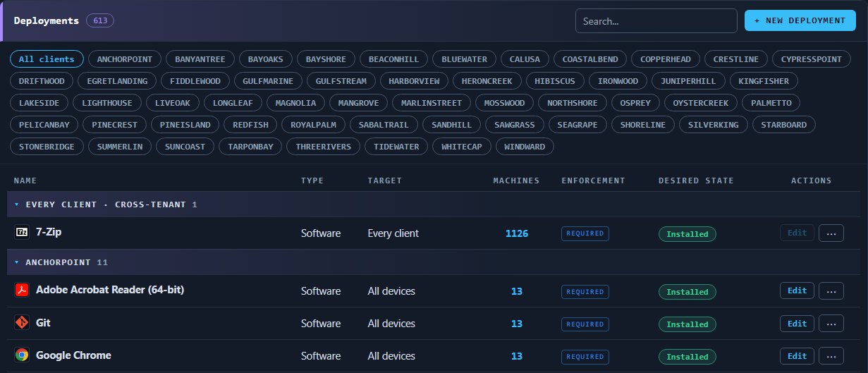Filter by ANCHORPOINT client chip
The height and width of the screenshot is (373, 868).
[125, 59]
